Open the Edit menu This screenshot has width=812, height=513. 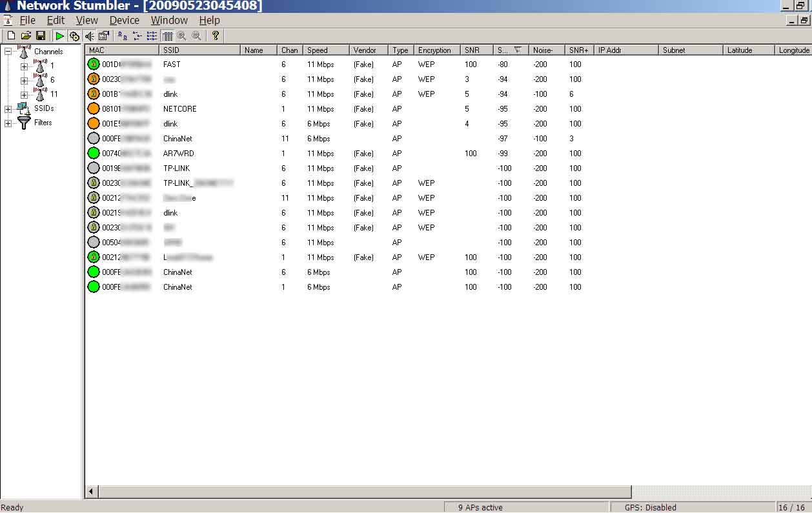click(x=56, y=21)
